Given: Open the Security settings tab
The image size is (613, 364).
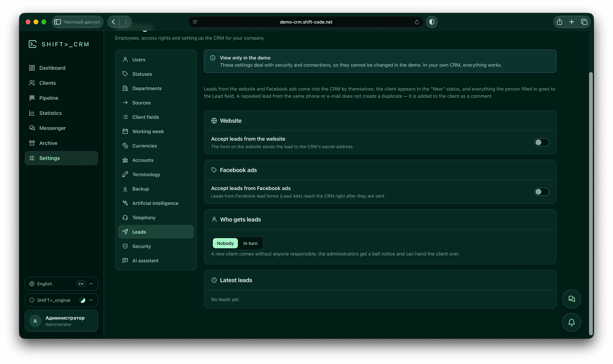Looking at the screenshot, I should [x=156, y=246].
